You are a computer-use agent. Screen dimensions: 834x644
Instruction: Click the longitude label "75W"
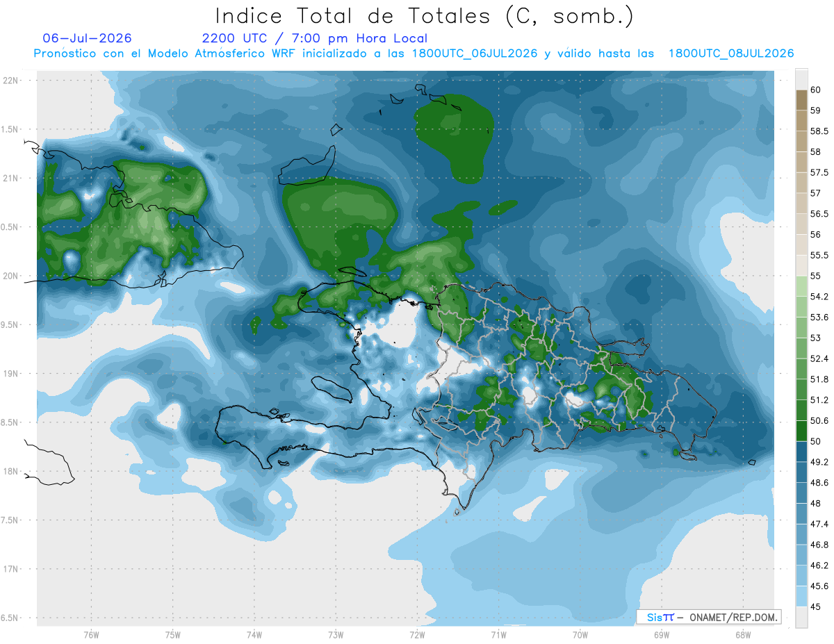(x=172, y=635)
